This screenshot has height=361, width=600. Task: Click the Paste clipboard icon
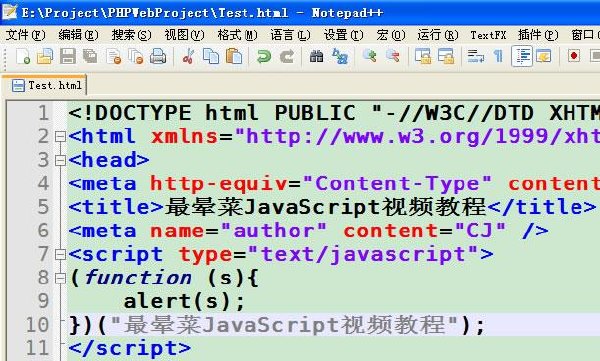tap(234, 56)
